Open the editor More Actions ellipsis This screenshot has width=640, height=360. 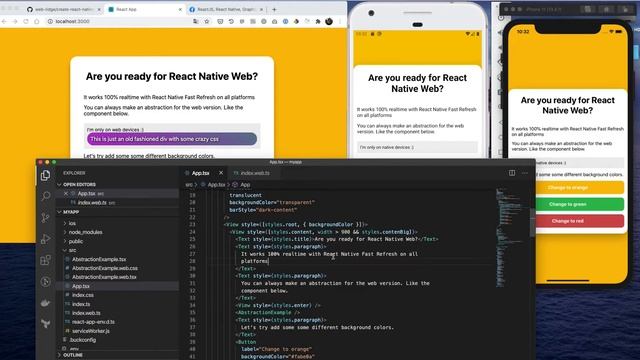525,173
